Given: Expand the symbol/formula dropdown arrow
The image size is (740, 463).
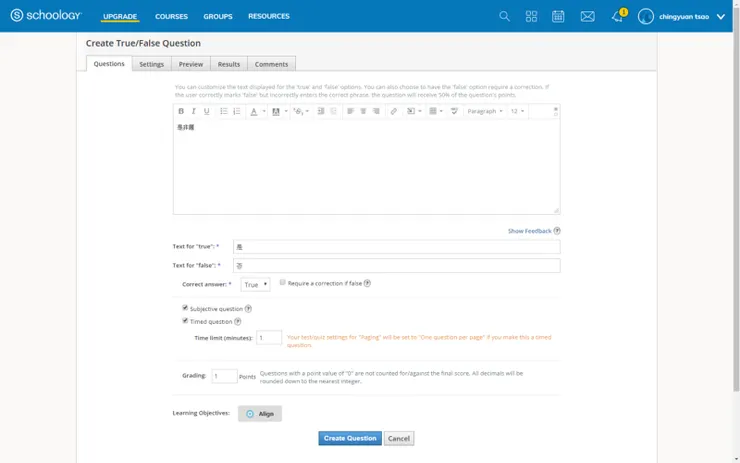Looking at the screenshot, I should click(307, 111).
